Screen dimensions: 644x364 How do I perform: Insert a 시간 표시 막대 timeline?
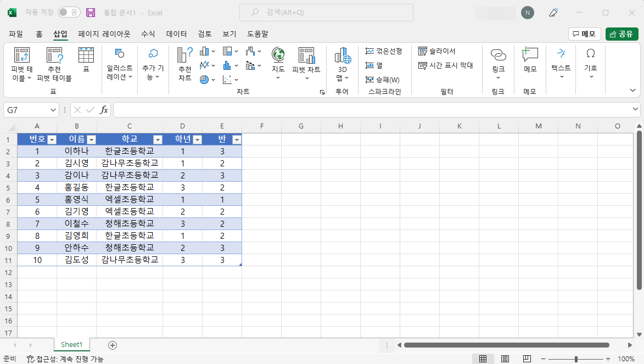click(445, 65)
